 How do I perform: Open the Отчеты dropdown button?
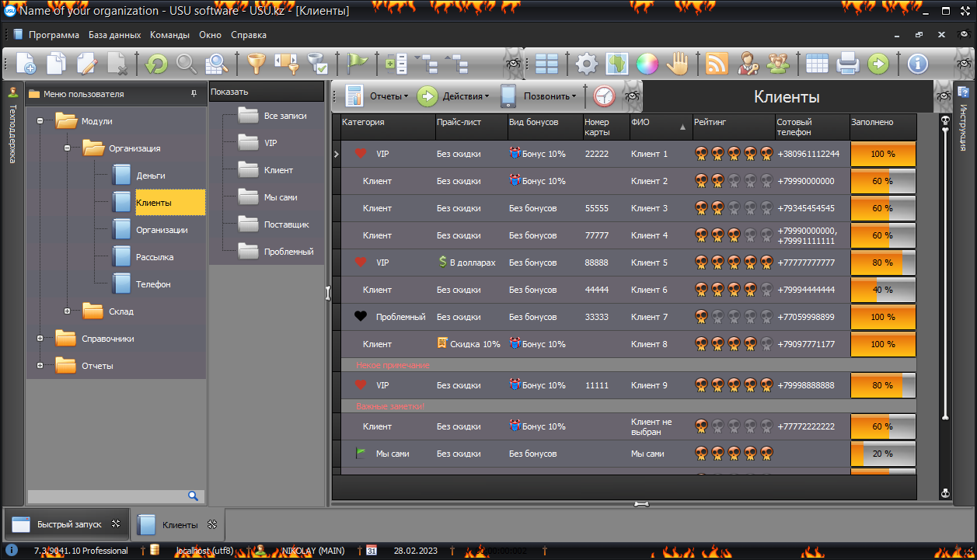378,96
